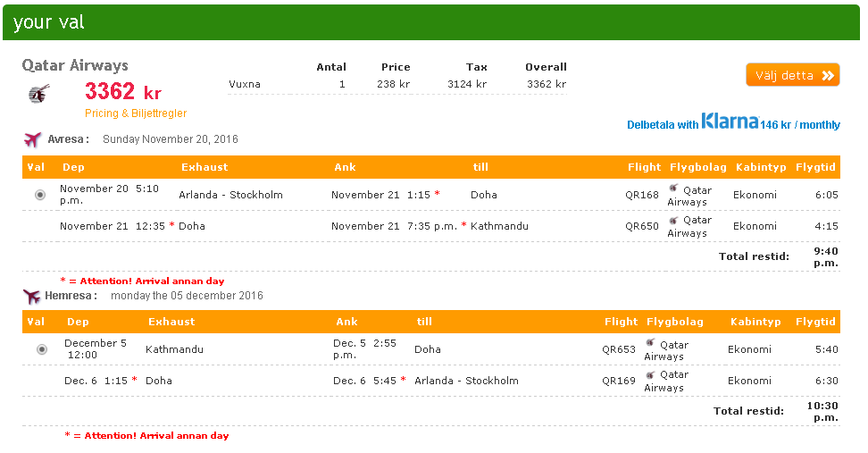Click the Kabintyp column header in the return table
Image resolution: width=868 pixels, height=453 pixels.
pyautogui.click(x=755, y=322)
